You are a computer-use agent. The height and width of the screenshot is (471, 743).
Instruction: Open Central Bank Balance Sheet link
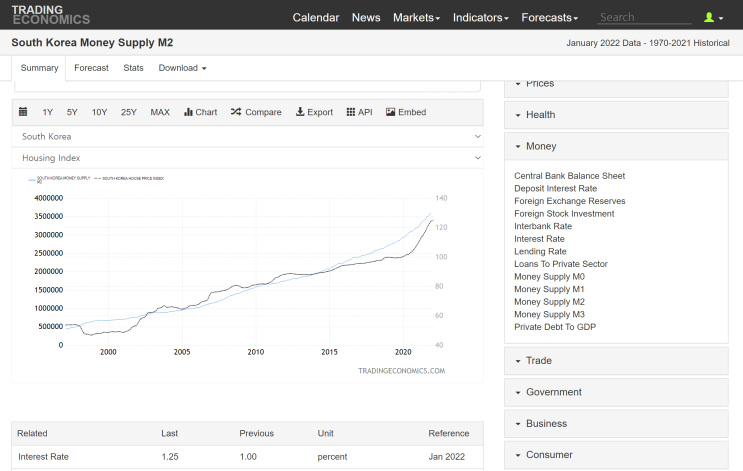pyautogui.click(x=570, y=176)
